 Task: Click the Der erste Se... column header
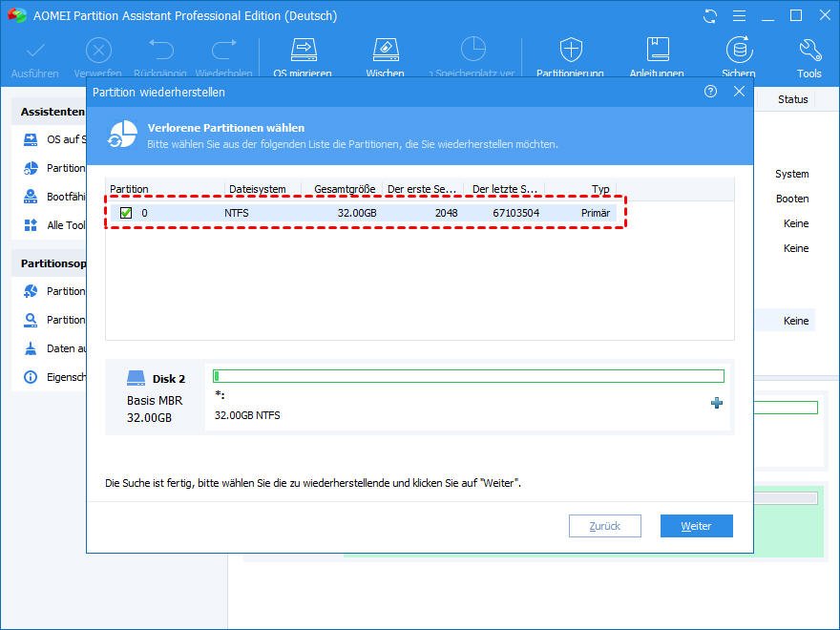coord(423,189)
